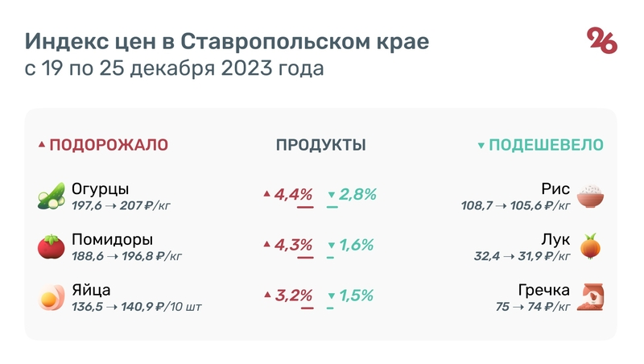Click the 4,3% tomato price increase
Viewport: 644px width, 364px height.
point(293,245)
